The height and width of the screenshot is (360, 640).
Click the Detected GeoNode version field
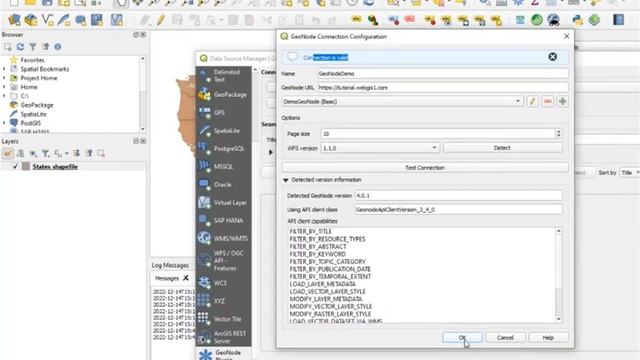(458, 196)
